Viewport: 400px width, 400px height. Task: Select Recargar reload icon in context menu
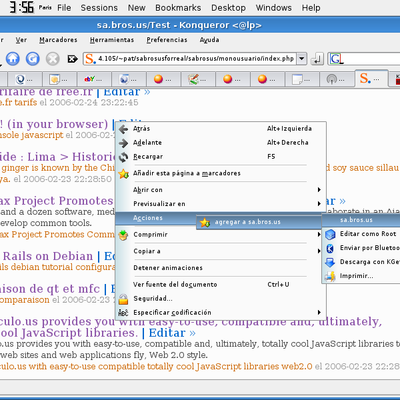123,157
